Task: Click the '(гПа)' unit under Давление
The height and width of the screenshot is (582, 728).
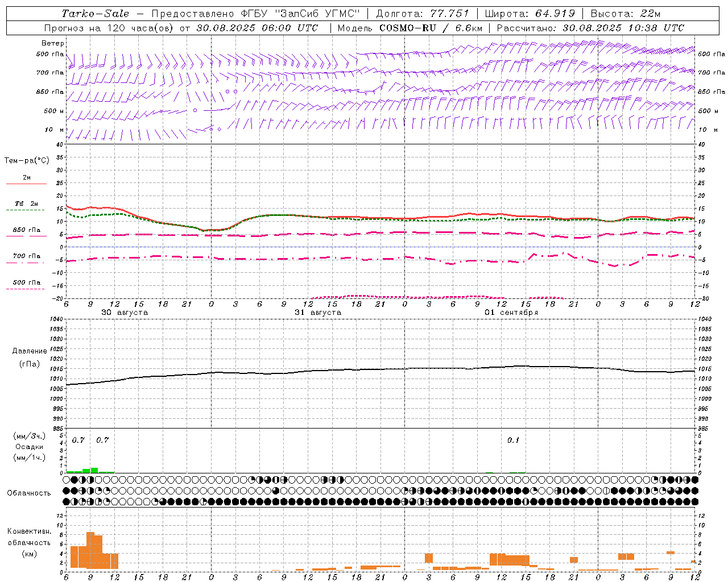Action: click(x=30, y=364)
